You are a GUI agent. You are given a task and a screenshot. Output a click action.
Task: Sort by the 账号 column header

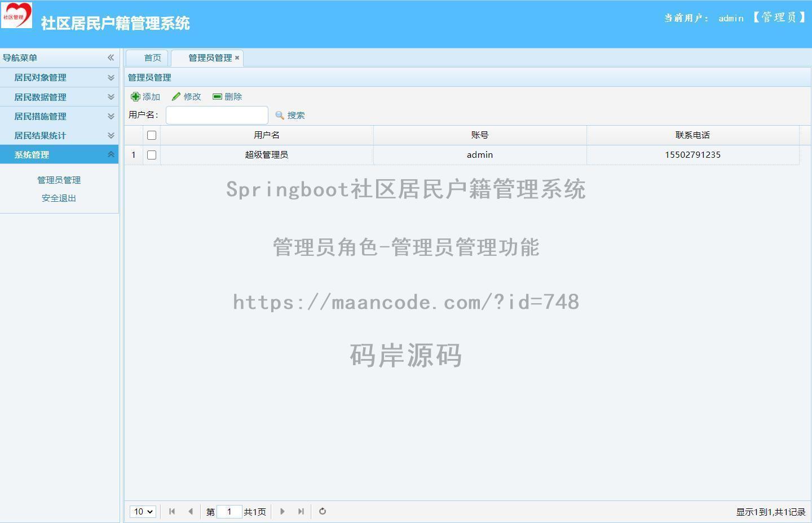tap(480, 135)
